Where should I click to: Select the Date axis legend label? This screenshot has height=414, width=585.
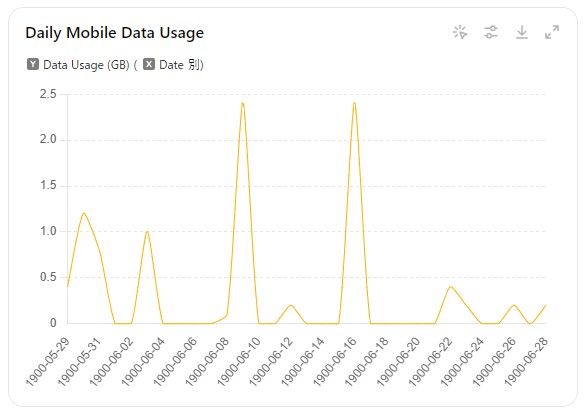pos(171,65)
